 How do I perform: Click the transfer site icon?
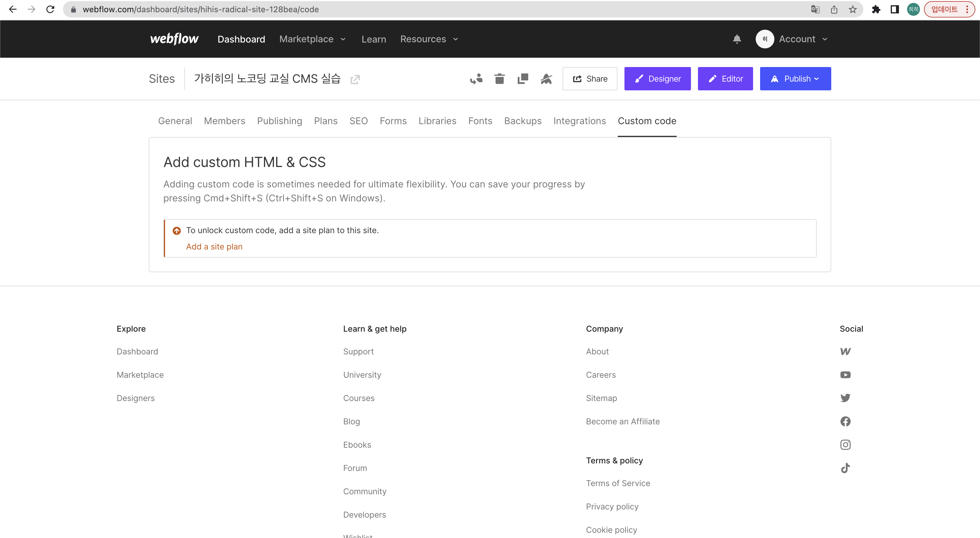point(476,79)
